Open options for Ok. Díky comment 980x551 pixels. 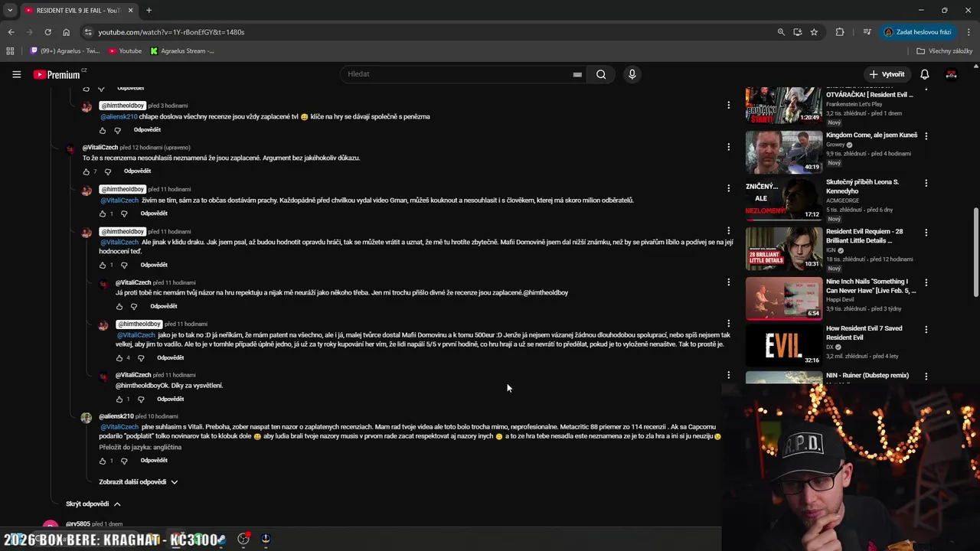728,375
